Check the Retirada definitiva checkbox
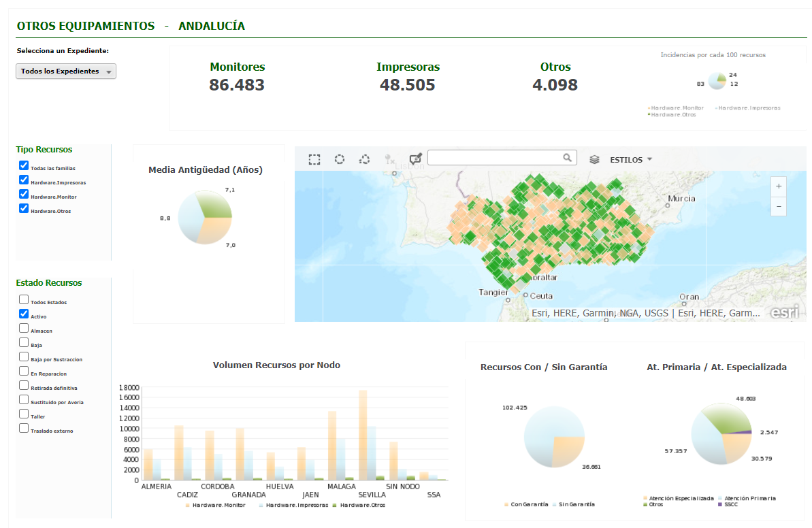The image size is (812, 528). coord(24,385)
